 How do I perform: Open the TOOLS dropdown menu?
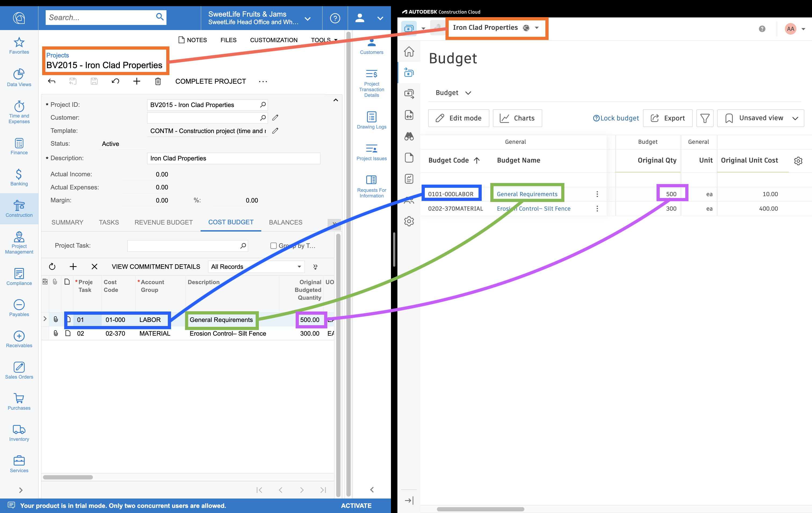tap(324, 40)
